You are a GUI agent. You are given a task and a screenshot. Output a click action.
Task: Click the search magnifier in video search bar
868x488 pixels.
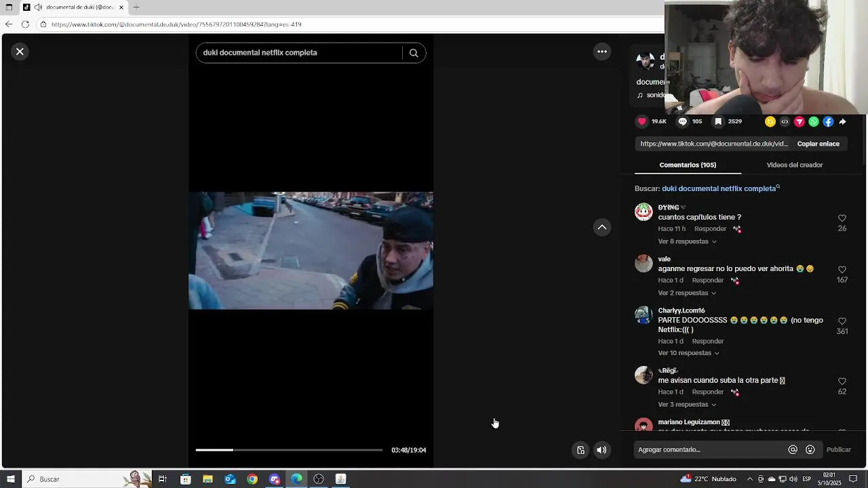tap(414, 53)
